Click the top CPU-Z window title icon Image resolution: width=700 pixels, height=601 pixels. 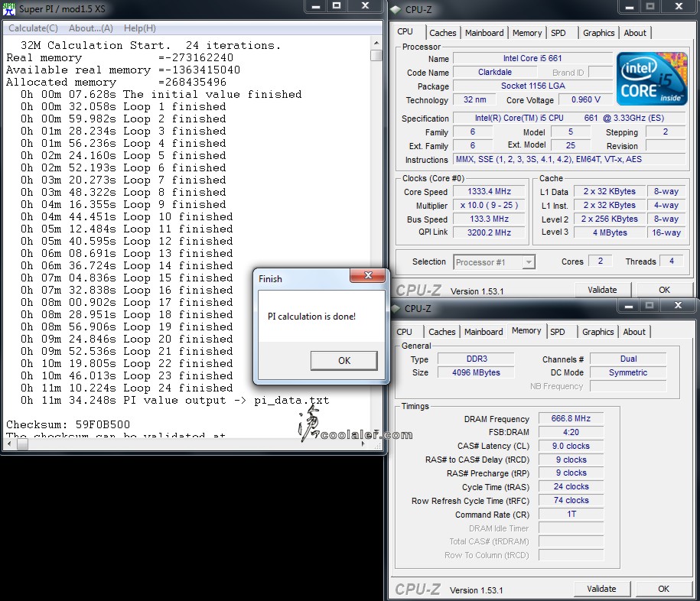(x=396, y=9)
